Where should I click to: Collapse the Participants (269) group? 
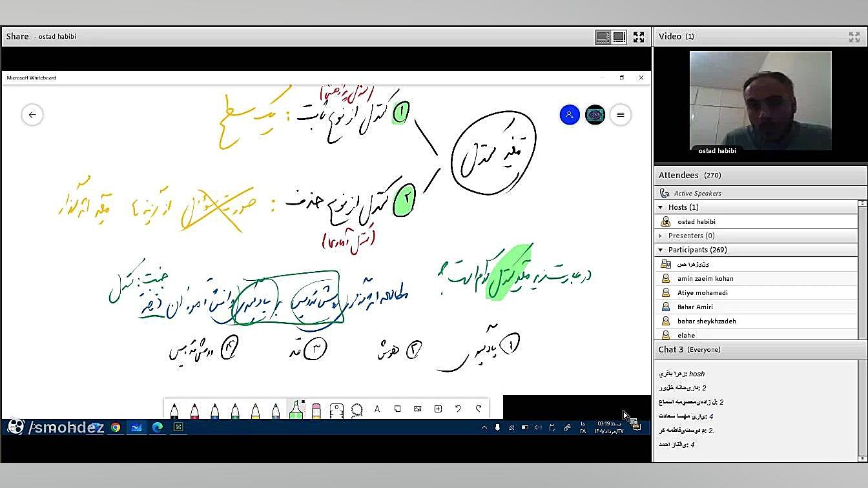(x=660, y=250)
